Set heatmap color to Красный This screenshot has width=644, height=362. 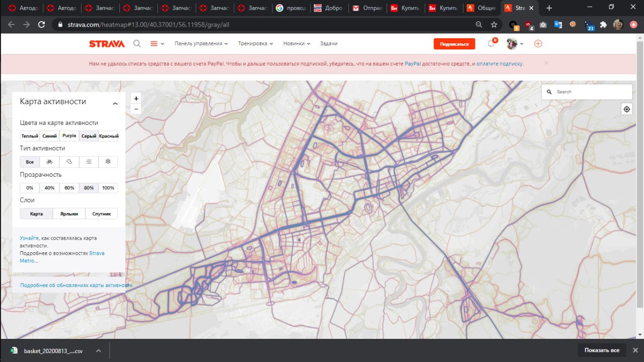point(108,136)
